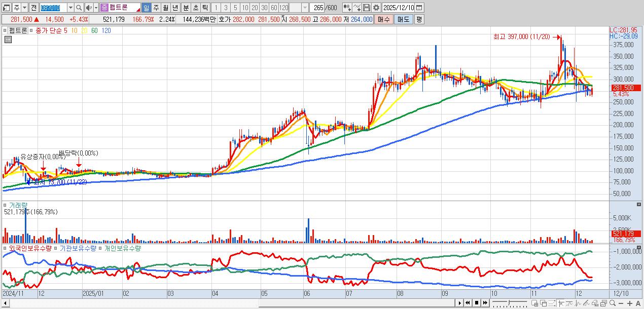
Task: Click the letter A text tool icon
Action: (638, 303)
